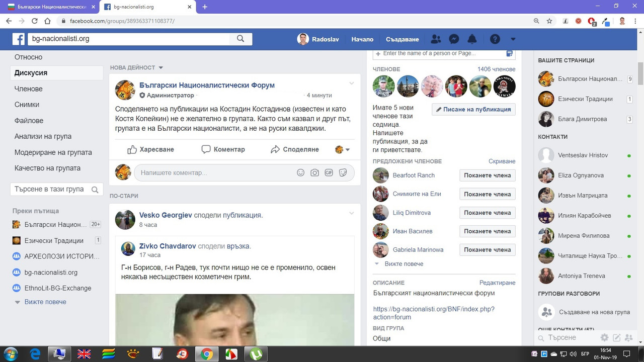This screenshot has width=644, height=362.
Task: Switch to Chrome in the taskbar
Action: pyautogui.click(x=206, y=354)
